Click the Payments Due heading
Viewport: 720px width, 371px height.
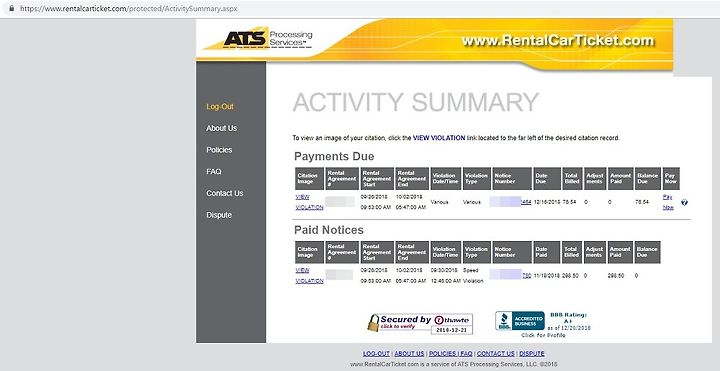coord(334,157)
